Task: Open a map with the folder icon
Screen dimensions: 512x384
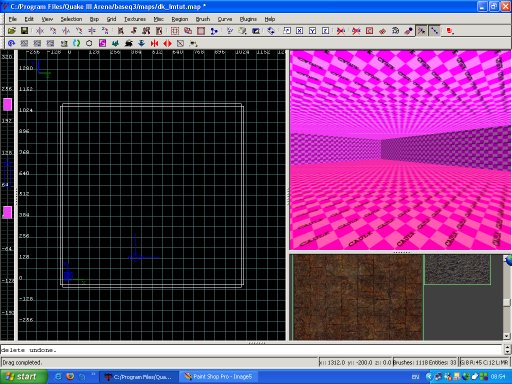Action: (x=12, y=31)
